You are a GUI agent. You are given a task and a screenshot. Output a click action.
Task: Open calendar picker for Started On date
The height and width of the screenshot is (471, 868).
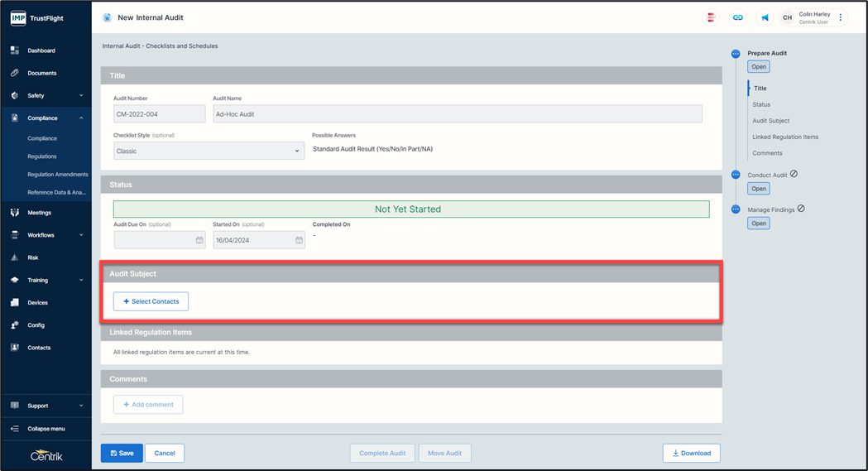tap(299, 240)
